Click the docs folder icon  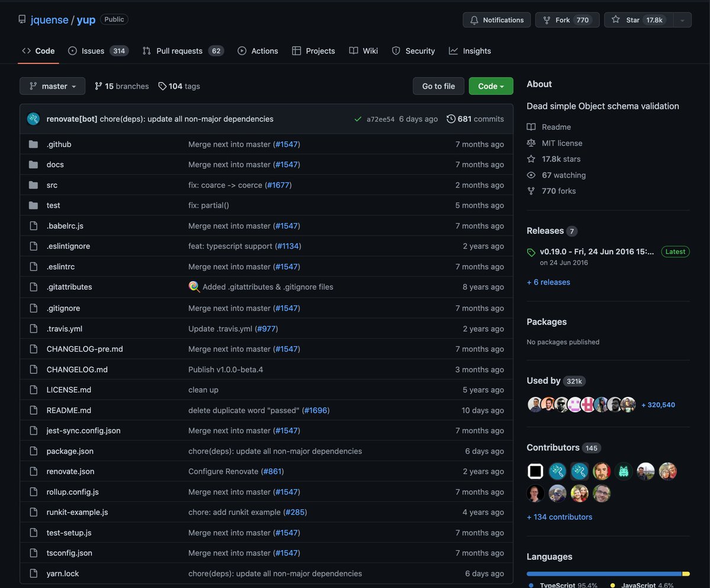click(x=33, y=164)
